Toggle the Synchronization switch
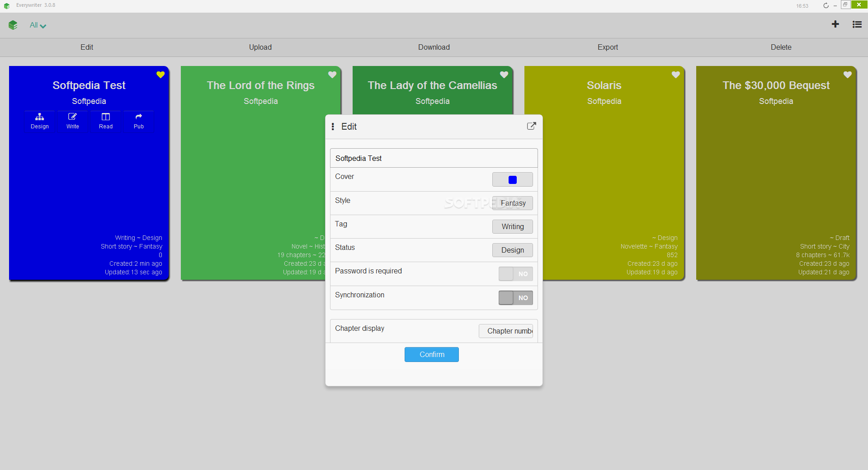Image resolution: width=868 pixels, height=470 pixels. (x=516, y=298)
